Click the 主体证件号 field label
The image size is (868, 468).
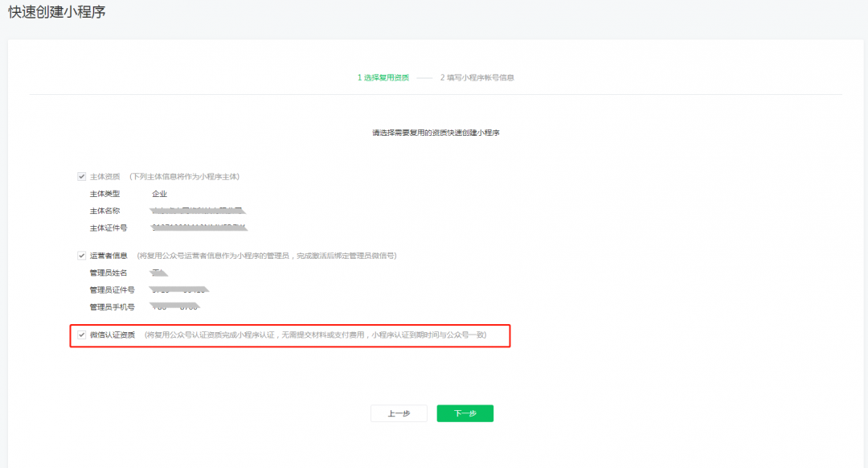point(108,228)
